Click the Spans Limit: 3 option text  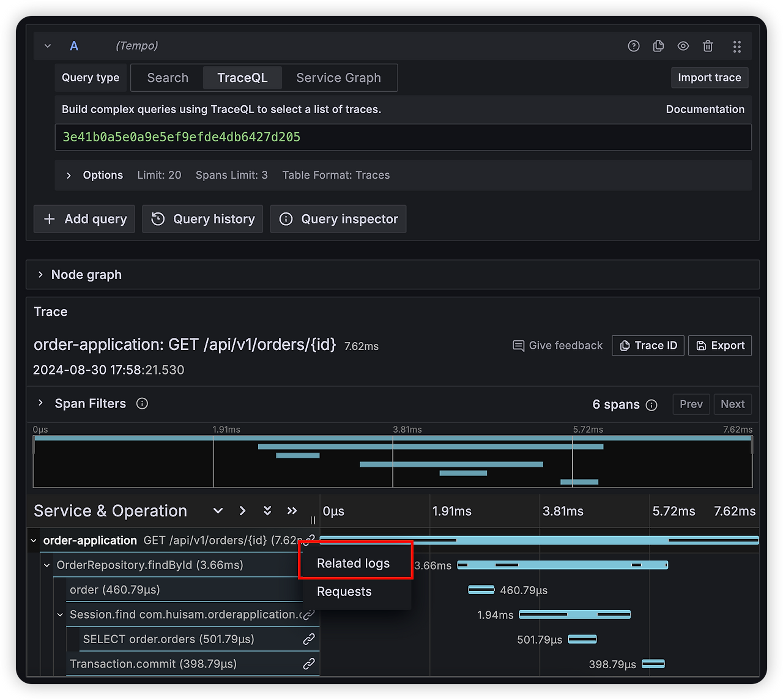(x=232, y=175)
